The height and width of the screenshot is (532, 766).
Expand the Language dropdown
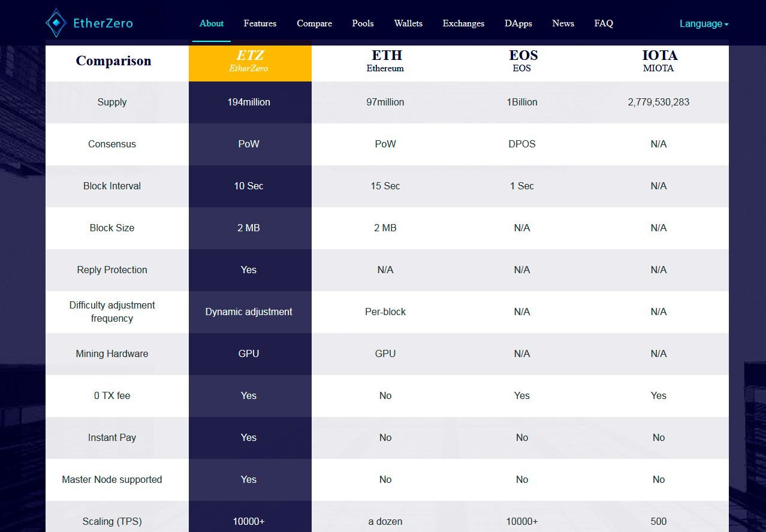tap(704, 24)
